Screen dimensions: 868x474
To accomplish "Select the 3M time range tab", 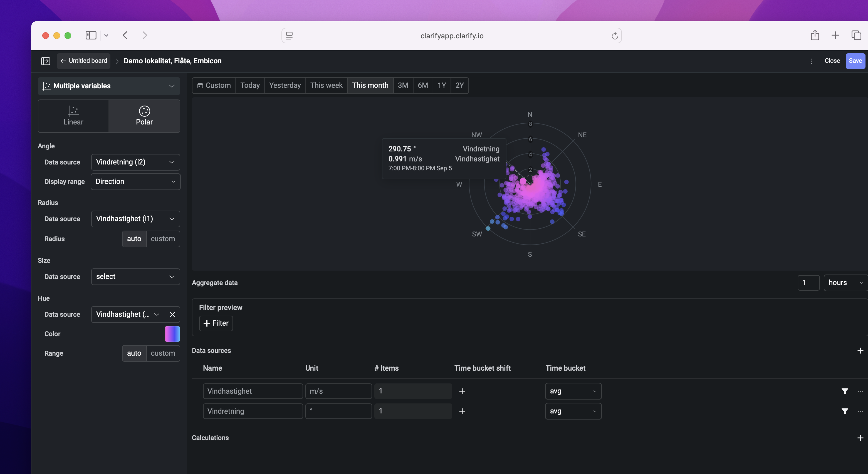I will click(x=403, y=85).
